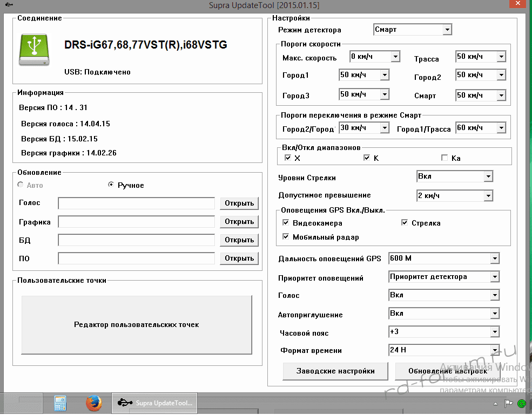532x415 pixels.
Task: Click the title bar USB icon
Action: coord(9,4)
